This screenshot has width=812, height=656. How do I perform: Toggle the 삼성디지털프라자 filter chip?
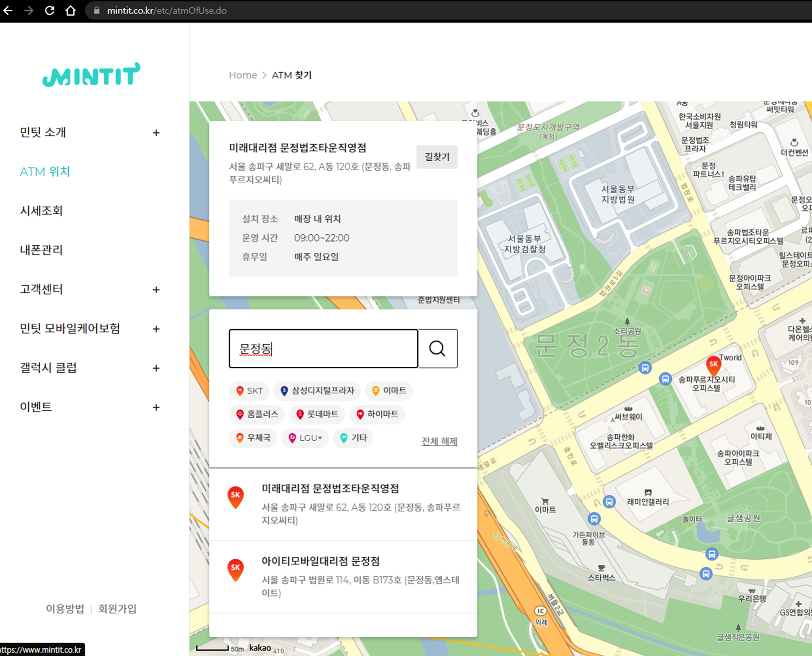click(x=317, y=391)
